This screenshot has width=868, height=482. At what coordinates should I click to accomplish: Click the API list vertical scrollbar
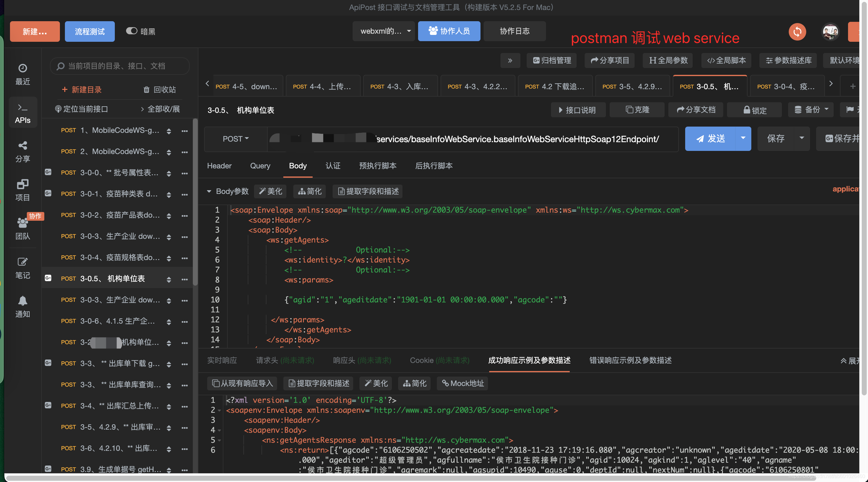[x=195, y=202]
